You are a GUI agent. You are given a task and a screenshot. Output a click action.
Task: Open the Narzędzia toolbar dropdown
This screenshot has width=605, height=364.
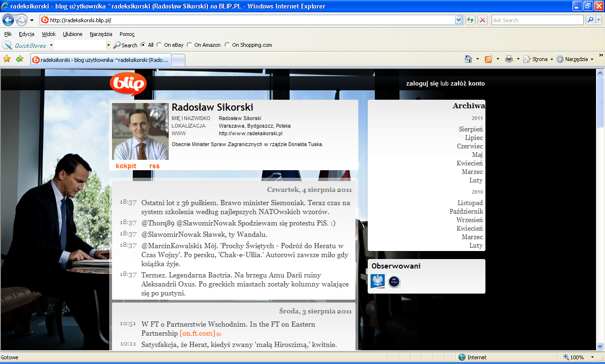click(575, 59)
